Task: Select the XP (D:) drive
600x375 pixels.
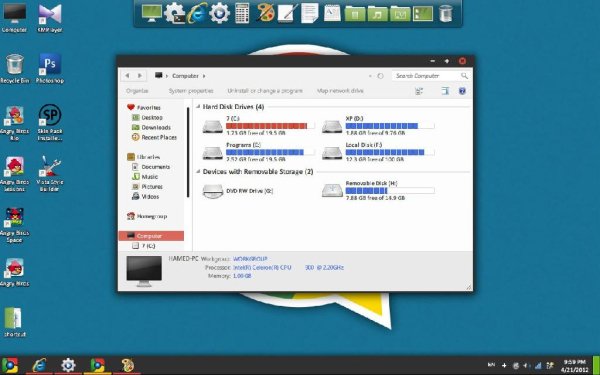Action: [x=378, y=126]
